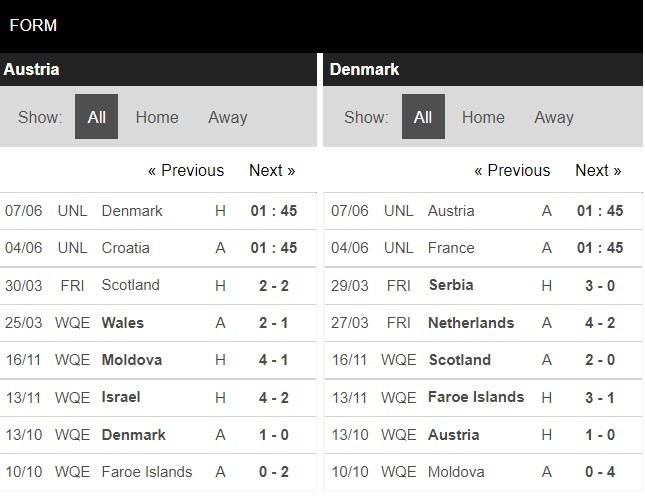Show Austria's Away matches only
Viewport: 645px width, 497px height.
227,117
